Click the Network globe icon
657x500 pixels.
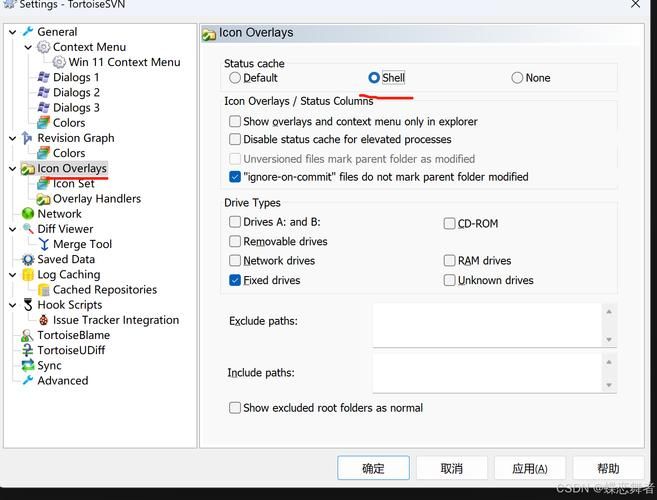(28, 214)
